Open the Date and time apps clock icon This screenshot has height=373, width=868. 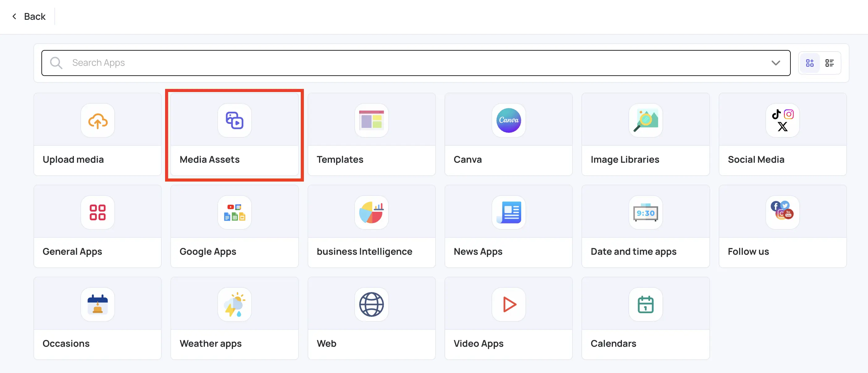(x=646, y=212)
